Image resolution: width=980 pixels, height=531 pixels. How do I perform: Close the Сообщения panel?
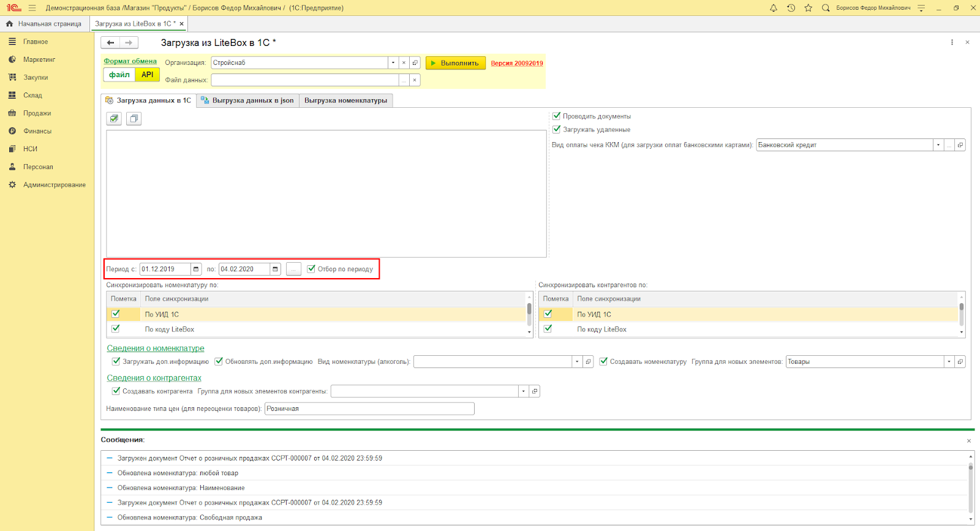[969, 441]
